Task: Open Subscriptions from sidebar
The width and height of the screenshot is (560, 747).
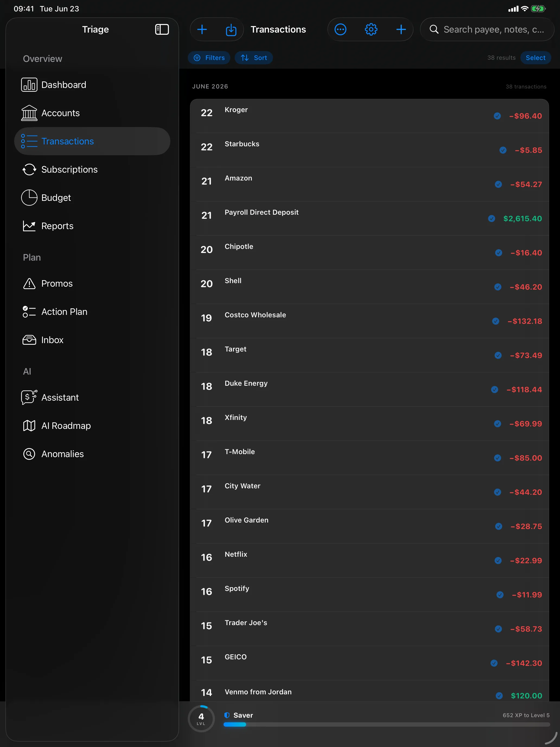Action: click(92, 170)
